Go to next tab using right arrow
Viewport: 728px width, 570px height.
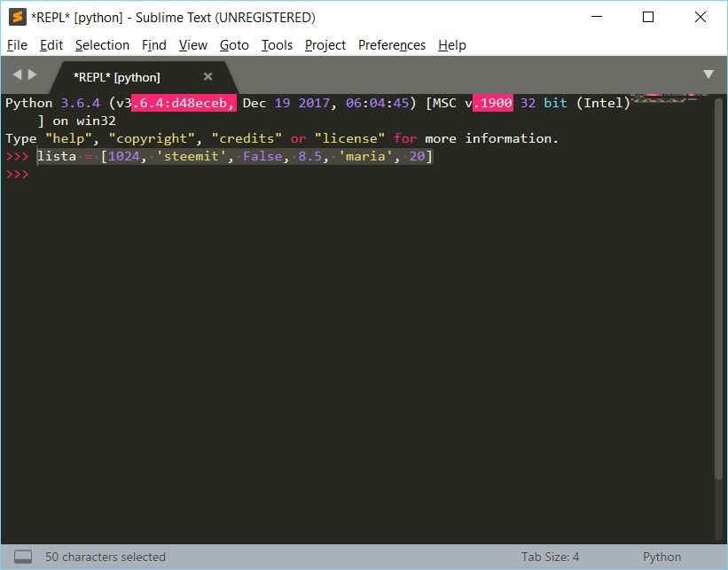click(x=32, y=74)
